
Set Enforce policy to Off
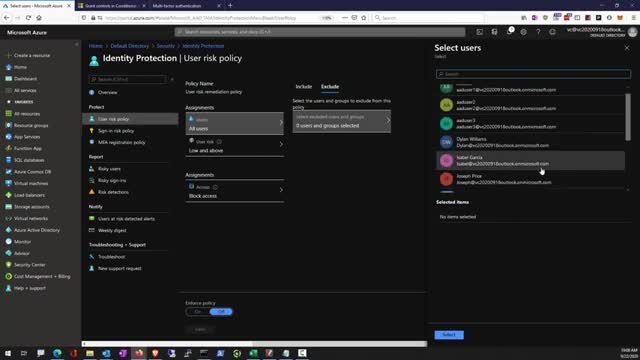click(221, 312)
